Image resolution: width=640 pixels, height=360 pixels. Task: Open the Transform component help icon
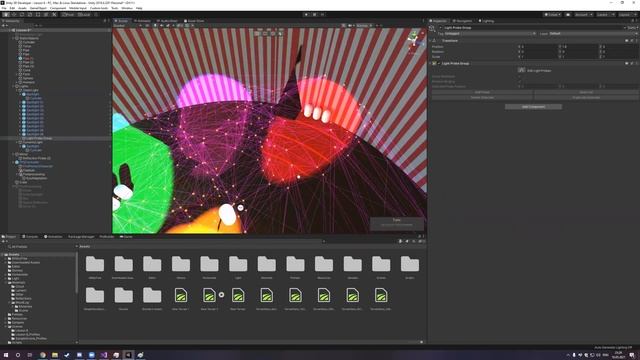click(x=627, y=40)
